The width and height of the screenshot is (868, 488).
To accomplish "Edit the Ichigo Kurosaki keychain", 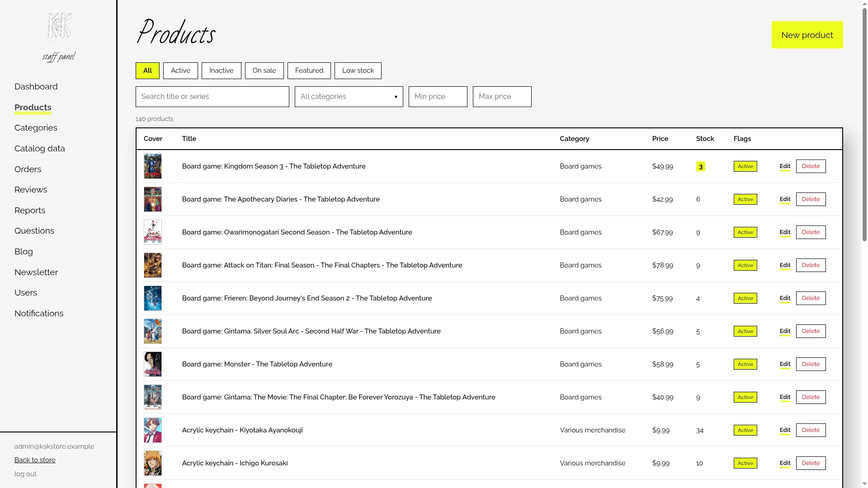I will tap(785, 463).
